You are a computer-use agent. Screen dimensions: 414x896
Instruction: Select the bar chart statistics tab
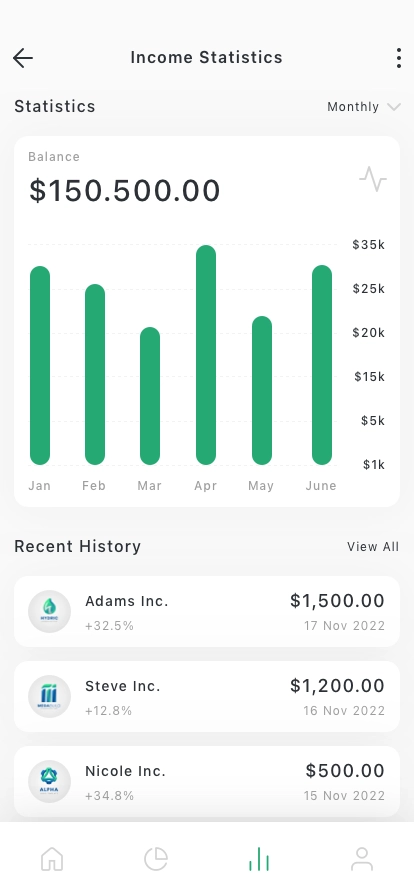coord(259,859)
